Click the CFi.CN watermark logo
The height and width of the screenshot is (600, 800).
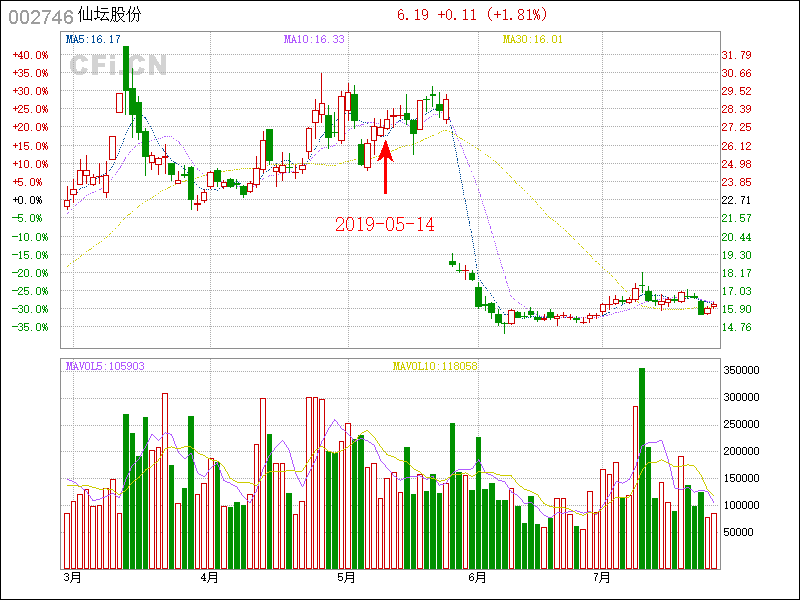118,65
